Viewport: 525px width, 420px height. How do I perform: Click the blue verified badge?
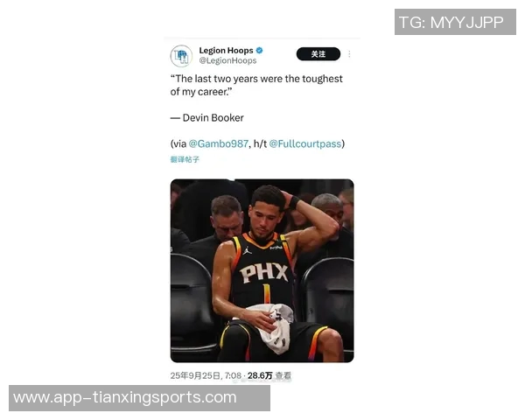point(259,51)
